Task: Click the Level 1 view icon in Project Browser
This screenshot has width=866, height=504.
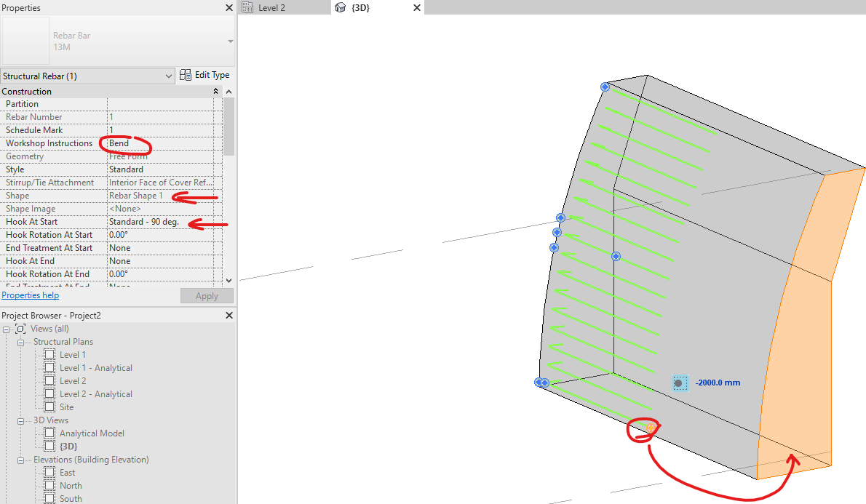Action: [x=49, y=354]
